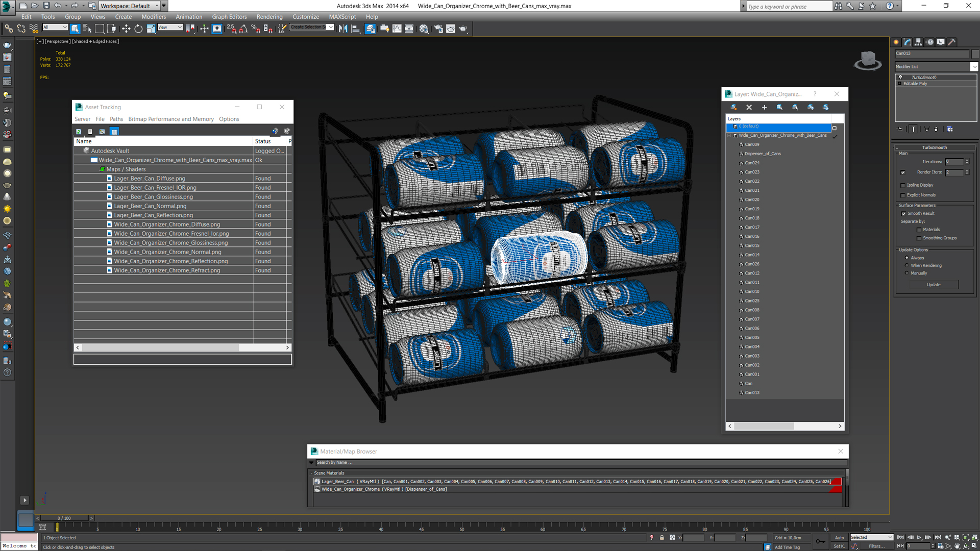Click Add Selected Objects plus icon
This screenshot has height=551, width=980.
point(764,107)
